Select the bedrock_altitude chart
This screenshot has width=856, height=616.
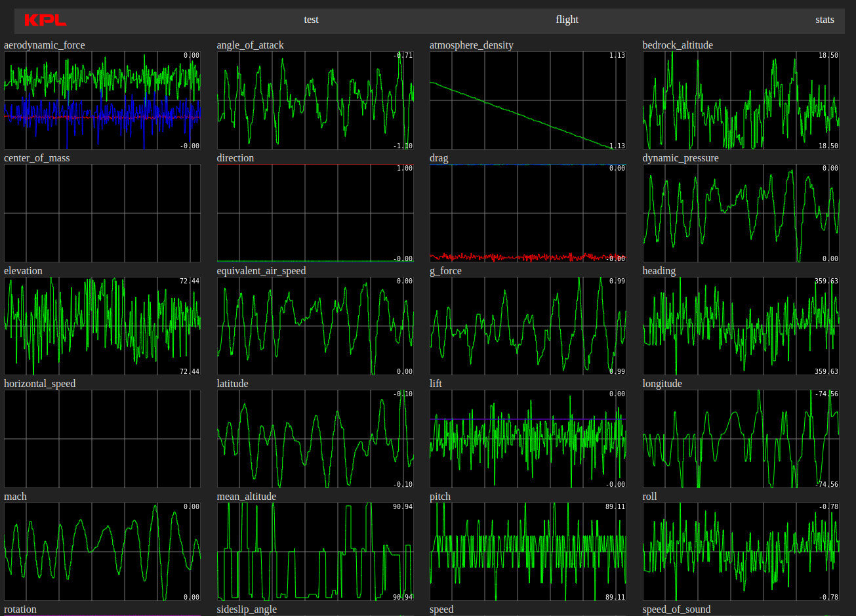[x=741, y=100]
